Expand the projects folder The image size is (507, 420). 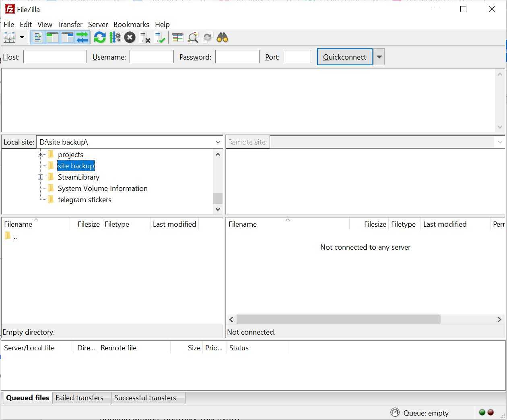(40, 155)
